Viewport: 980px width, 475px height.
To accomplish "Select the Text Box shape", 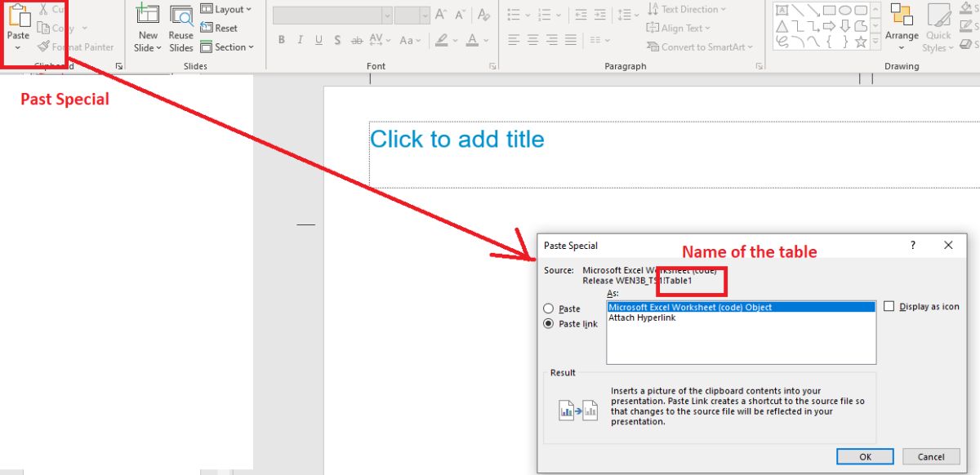I will [x=782, y=10].
